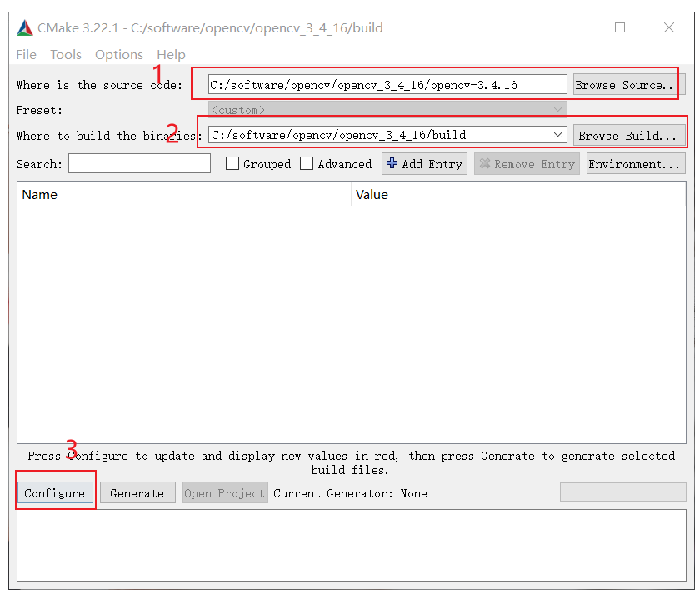Expand the build binaries path dropdown arrow

pyautogui.click(x=557, y=134)
